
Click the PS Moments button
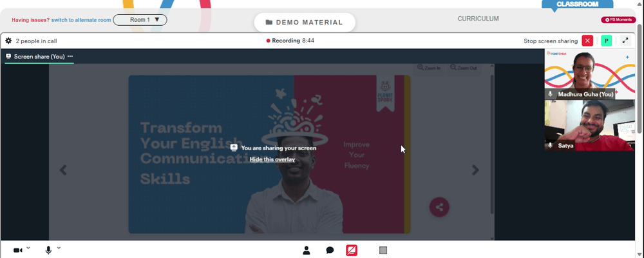tap(618, 20)
